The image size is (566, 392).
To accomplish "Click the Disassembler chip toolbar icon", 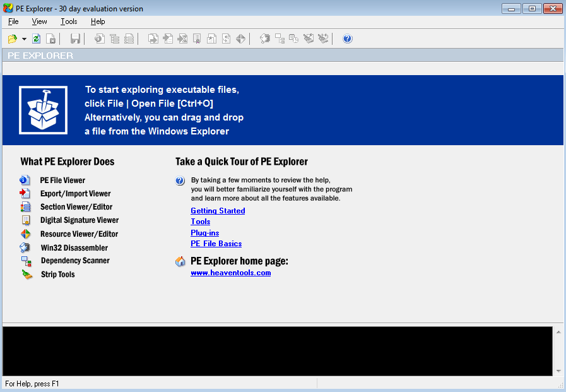I will tap(265, 39).
